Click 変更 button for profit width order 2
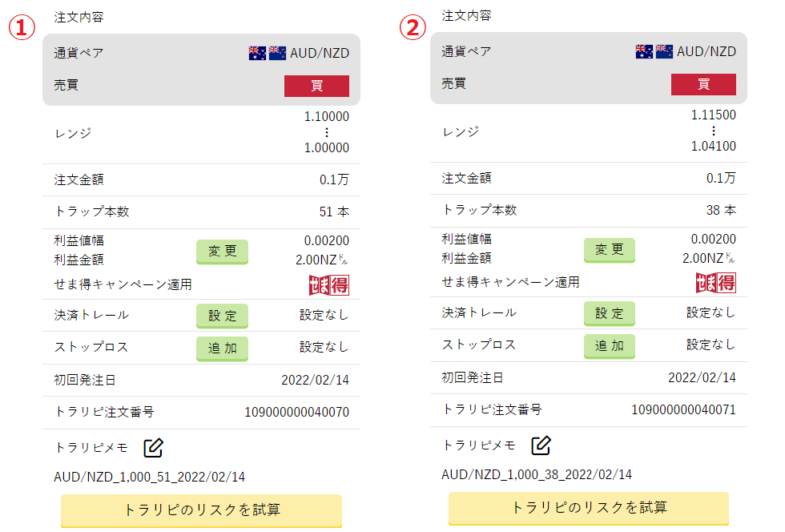 (x=610, y=249)
